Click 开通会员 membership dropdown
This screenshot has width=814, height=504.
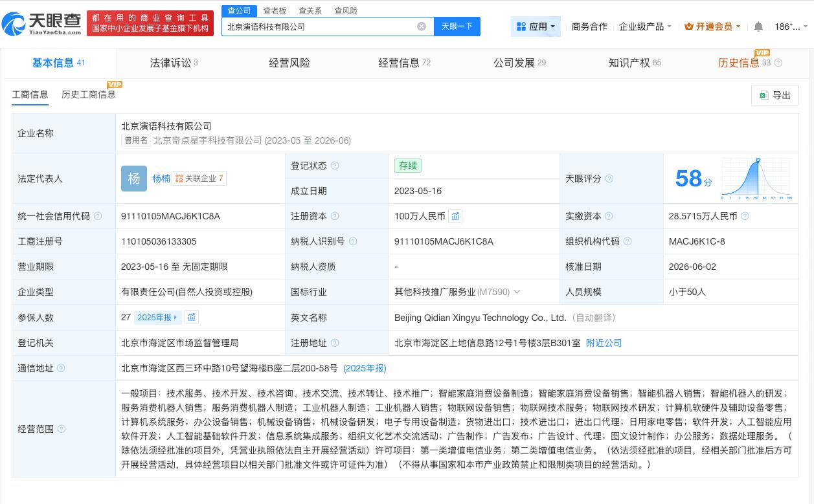[713, 27]
